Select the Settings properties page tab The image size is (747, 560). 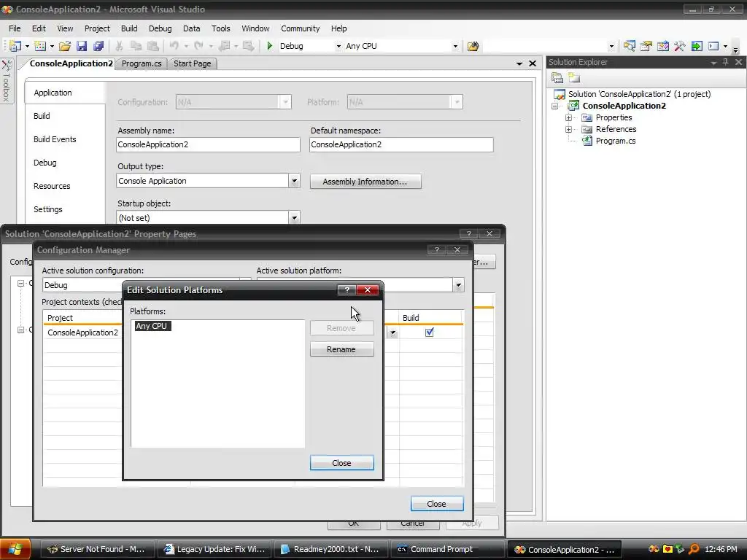coord(48,209)
